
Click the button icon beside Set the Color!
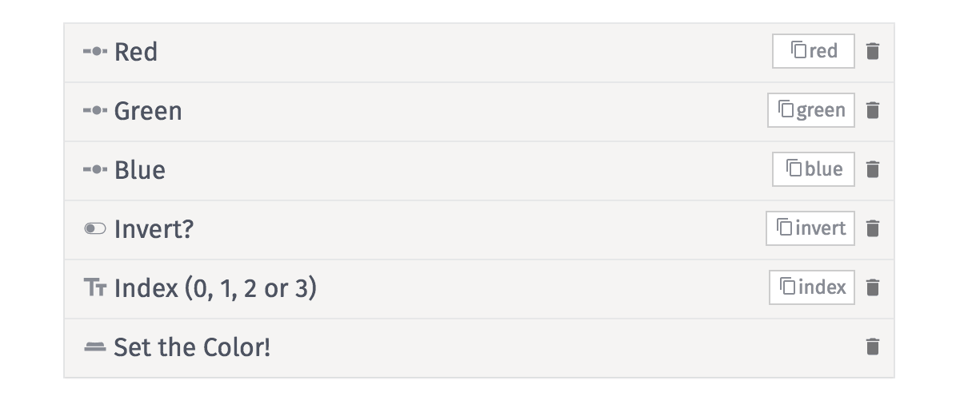pyautogui.click(x=95, y=347)
